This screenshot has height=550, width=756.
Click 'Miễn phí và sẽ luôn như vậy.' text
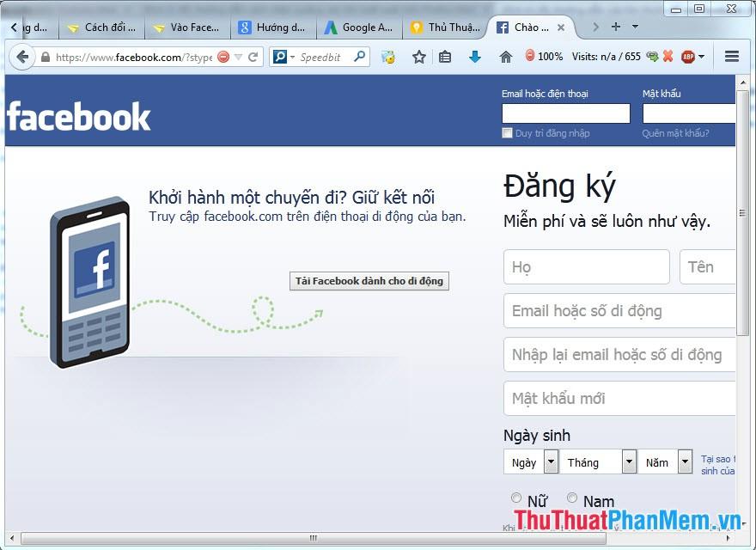tap(607, 222)
